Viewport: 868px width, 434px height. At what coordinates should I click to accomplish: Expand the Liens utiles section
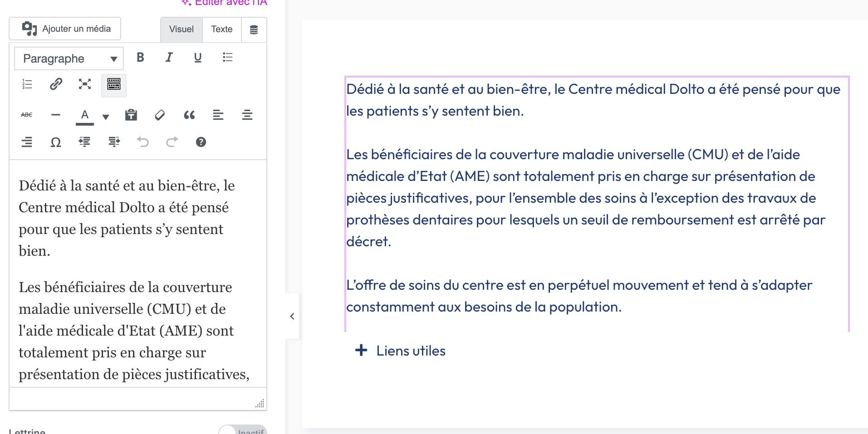click(x=400, y=351)
